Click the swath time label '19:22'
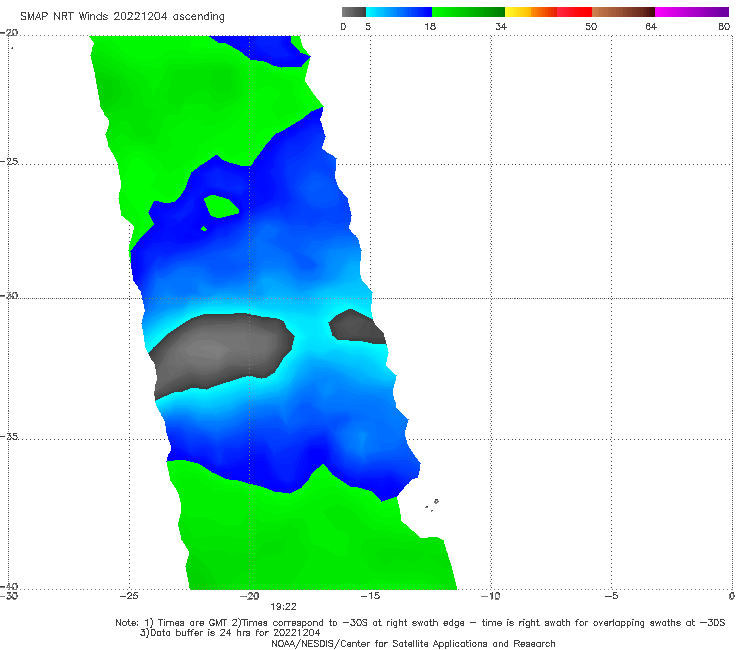740x650 pixels. [283, 607]
